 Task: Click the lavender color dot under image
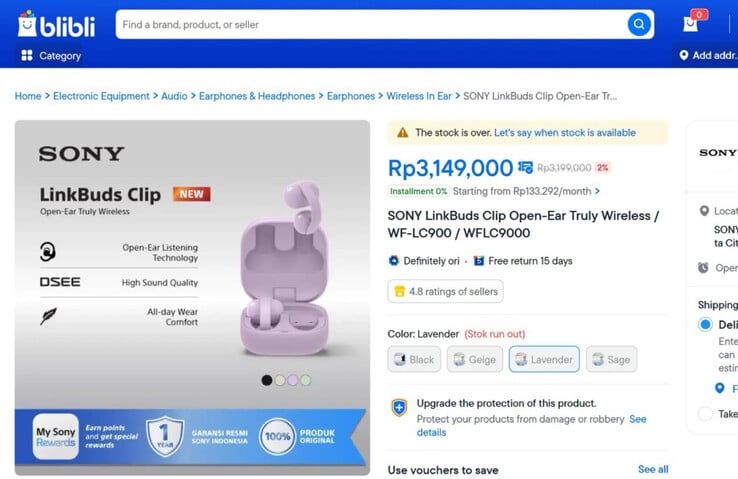(x=292, y=380)
